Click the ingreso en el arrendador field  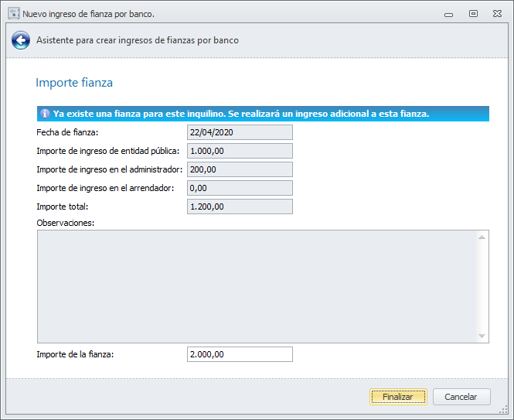240,188
